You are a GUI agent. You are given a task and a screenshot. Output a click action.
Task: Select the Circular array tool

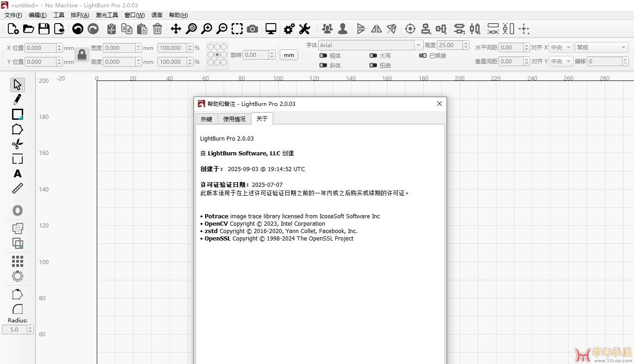coord(18,276)
